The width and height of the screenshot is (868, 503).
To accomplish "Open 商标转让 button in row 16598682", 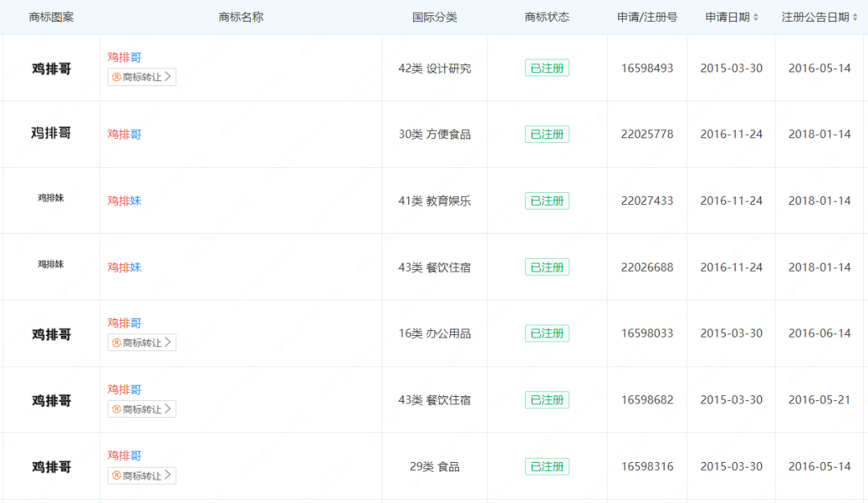I will tap(141, 409).
